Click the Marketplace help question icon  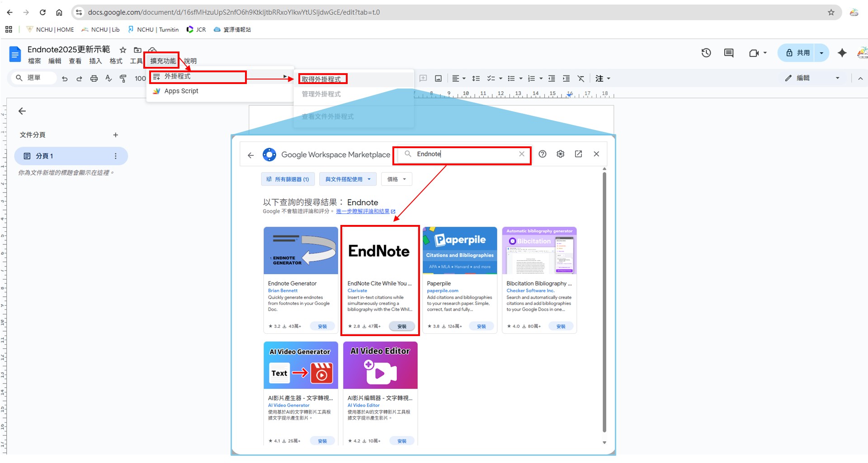point(542,154)
